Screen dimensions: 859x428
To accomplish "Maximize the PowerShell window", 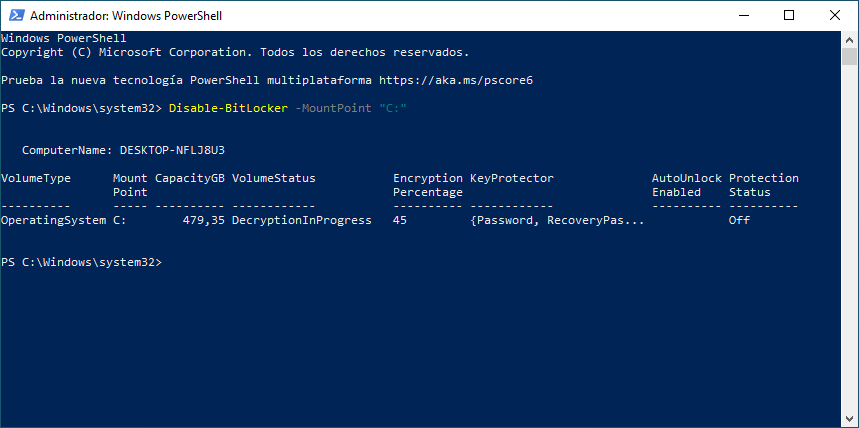I will tap(789, 15).
